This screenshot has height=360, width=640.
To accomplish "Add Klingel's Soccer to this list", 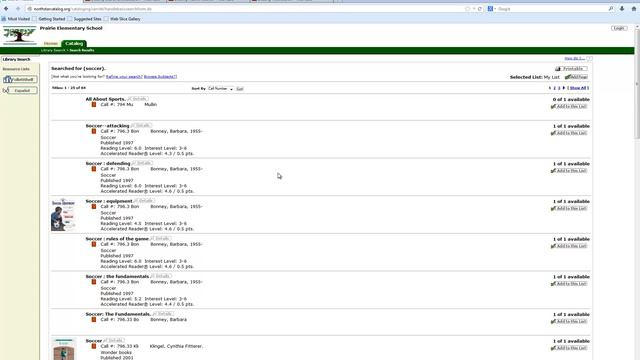I will pyautogui.click(x=569, y=348).
